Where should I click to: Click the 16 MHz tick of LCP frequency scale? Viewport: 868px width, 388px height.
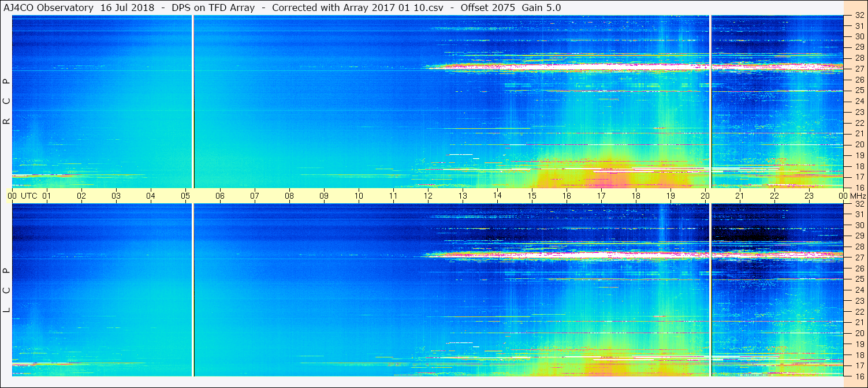(859, 375)
